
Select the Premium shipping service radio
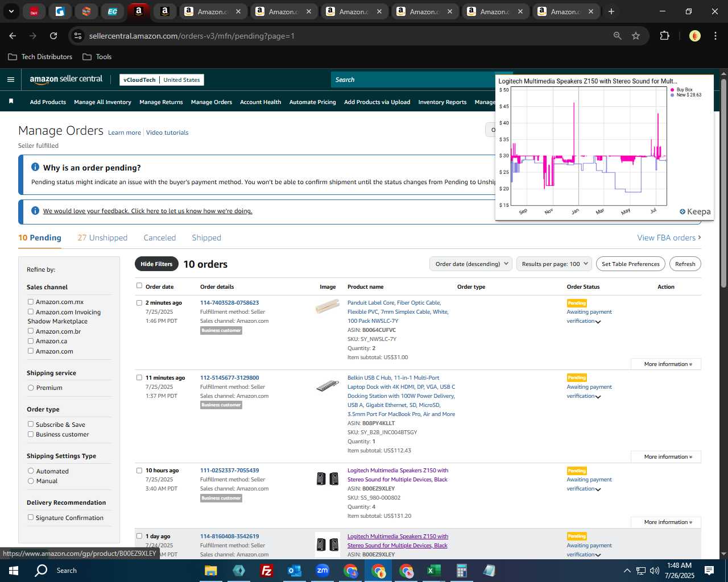click(31, 388)
